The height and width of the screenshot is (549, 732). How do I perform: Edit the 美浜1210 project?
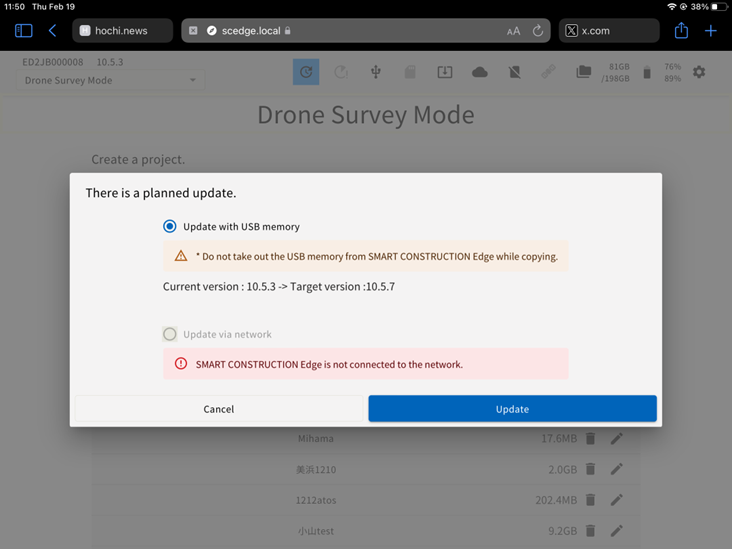tap(617, 470)
